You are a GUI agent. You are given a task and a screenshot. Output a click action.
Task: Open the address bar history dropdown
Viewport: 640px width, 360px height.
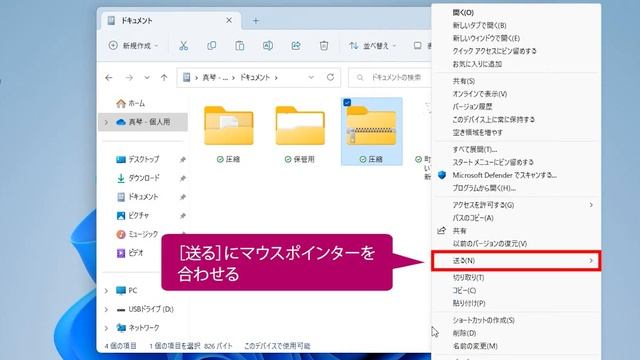(311, 77)
